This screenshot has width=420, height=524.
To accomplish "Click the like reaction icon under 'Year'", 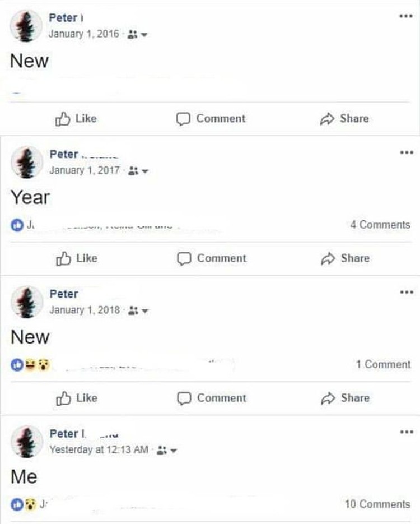I will coord(17,225).
